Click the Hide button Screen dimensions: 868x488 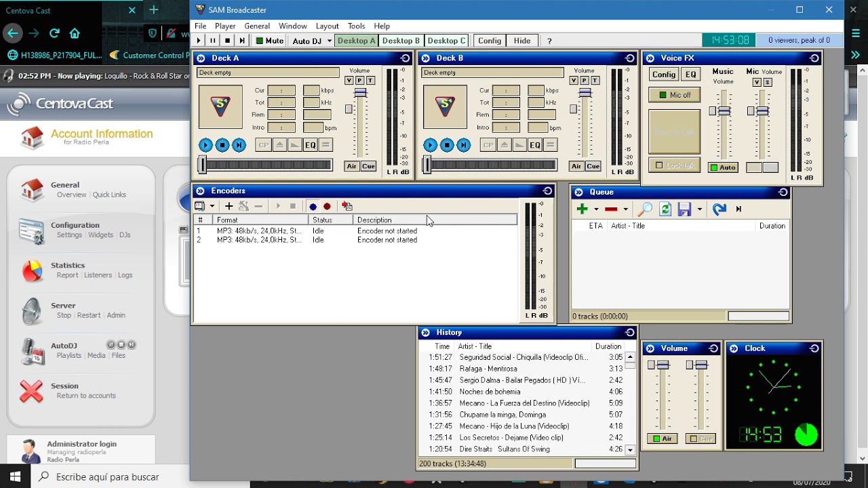(522, 41)
